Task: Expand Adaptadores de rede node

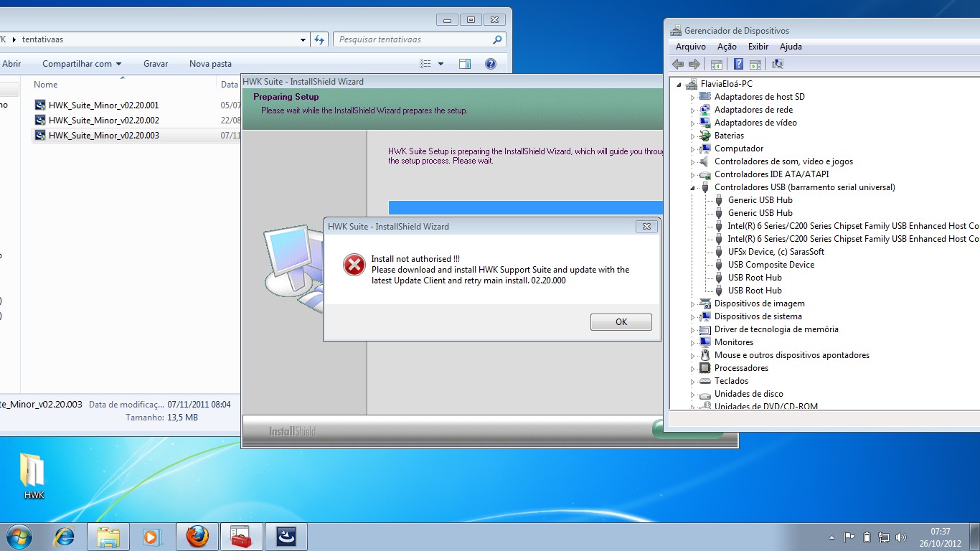Action: 693,110
